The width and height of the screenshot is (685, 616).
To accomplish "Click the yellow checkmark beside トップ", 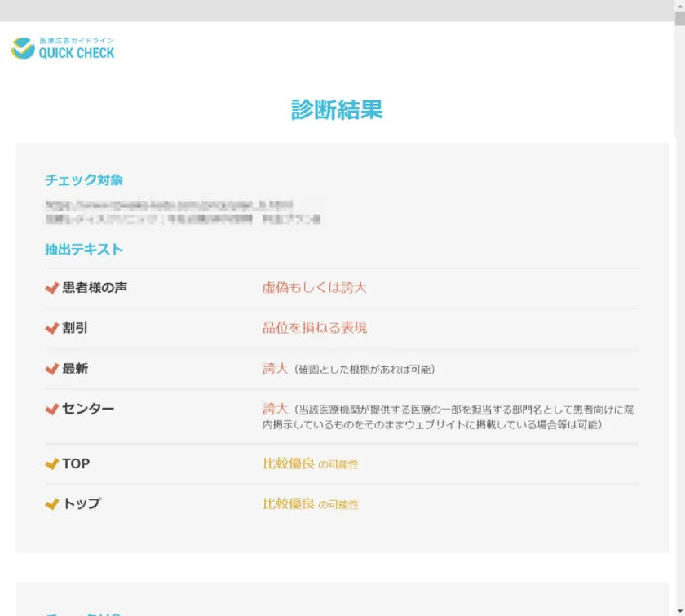I will [x=52, y=504].
